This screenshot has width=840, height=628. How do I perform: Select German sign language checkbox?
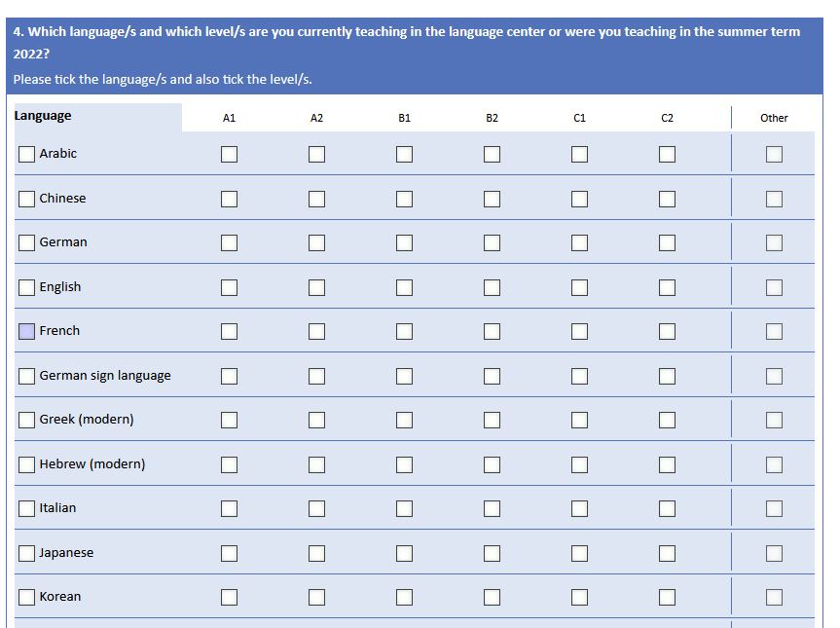point(26,376)
